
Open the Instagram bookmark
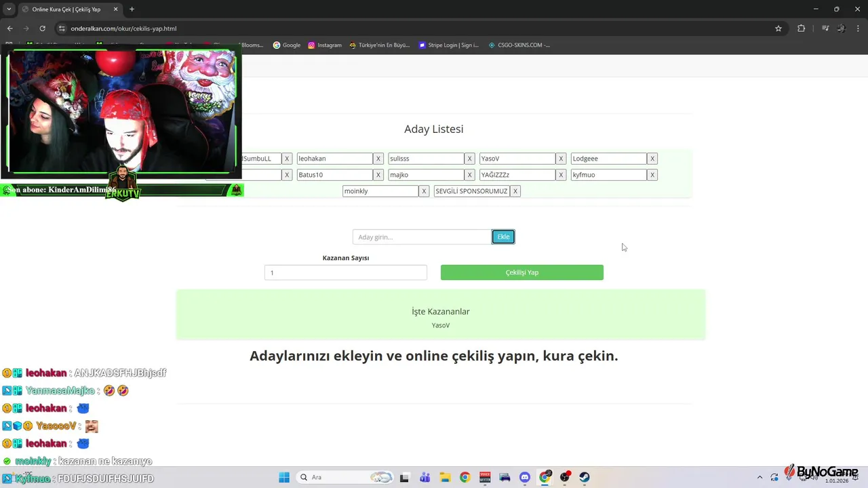(x=325, y=45)
